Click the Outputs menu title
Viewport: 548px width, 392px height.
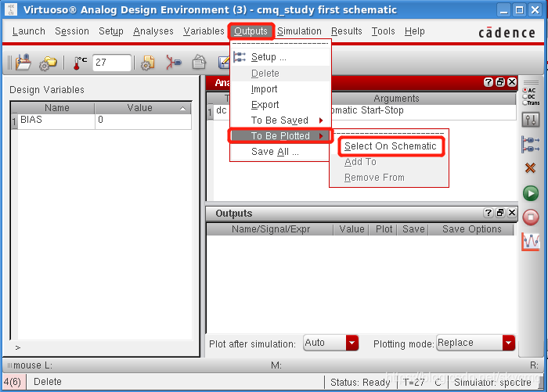tap(251, 31)
